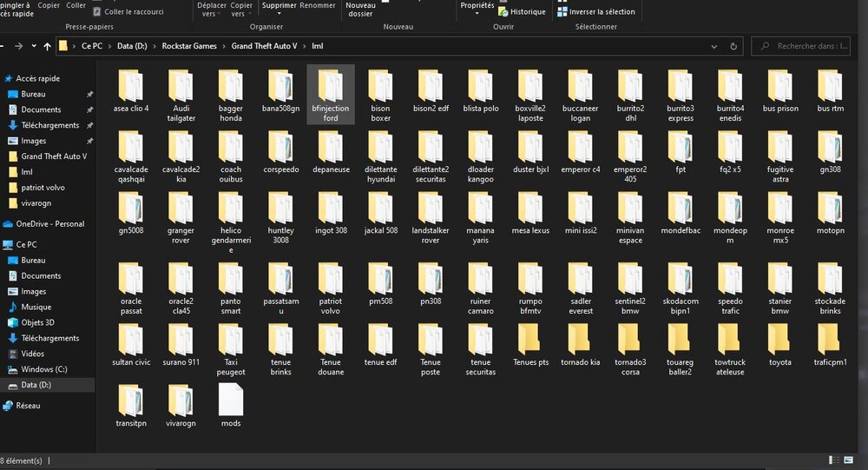Click the towtruck ateleuse folder
The height and width of the screenshot is (470, 868).
tap(730, 349)
